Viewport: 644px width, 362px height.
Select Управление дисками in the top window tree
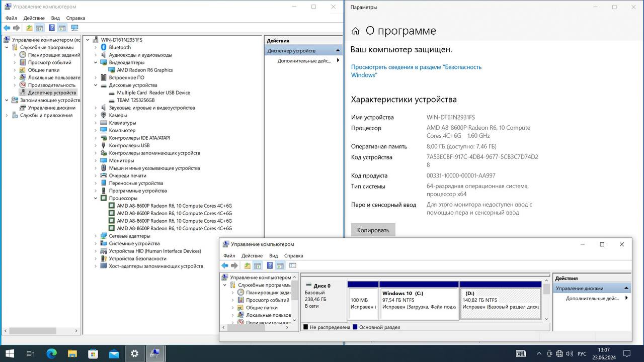pyautogui.click(x=51, y=108)
